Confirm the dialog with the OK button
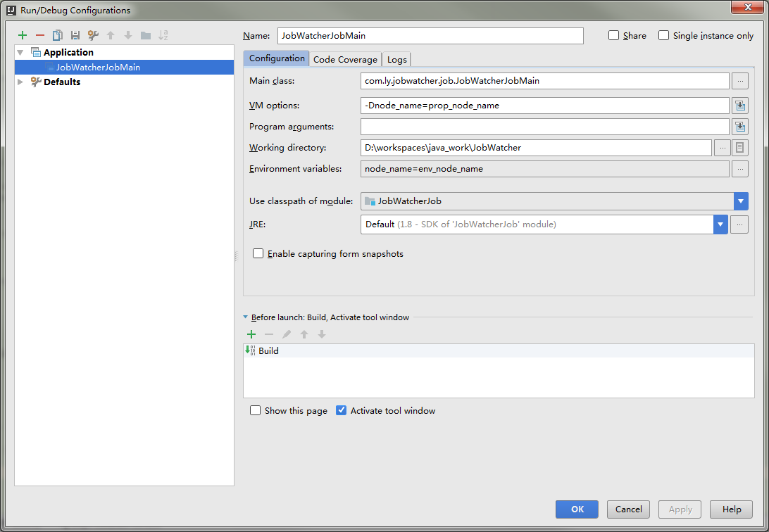 [x=577, y=509]
